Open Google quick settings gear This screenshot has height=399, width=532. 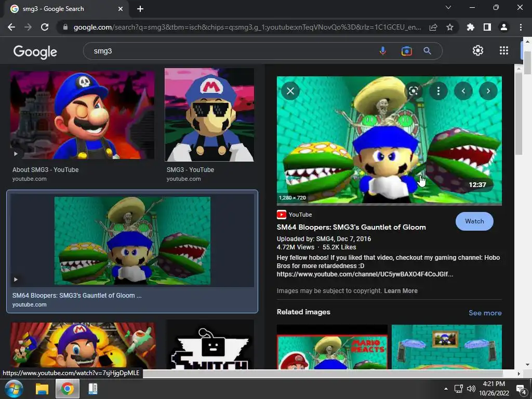click(478, 50)
